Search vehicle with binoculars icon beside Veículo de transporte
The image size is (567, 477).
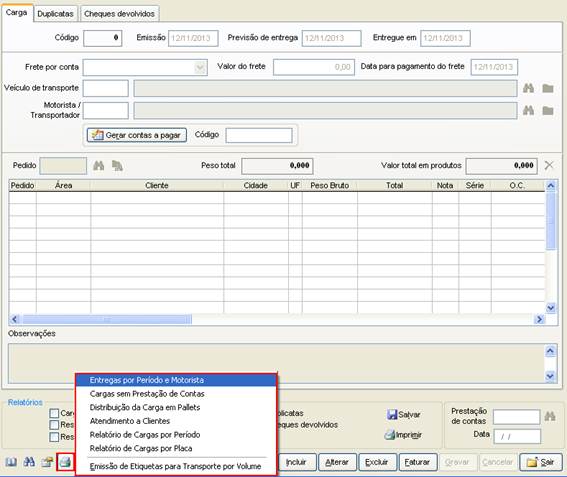point(528,88)
